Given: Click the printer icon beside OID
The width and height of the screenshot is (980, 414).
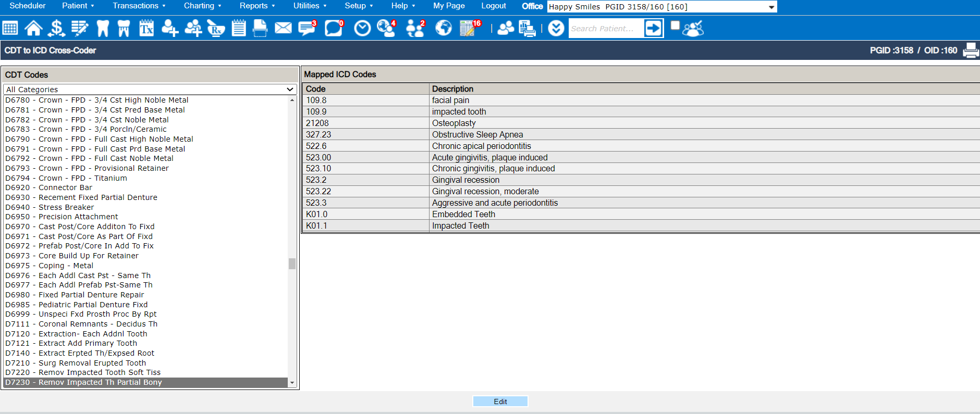Looking at the screenshot, I should point(971,51).
